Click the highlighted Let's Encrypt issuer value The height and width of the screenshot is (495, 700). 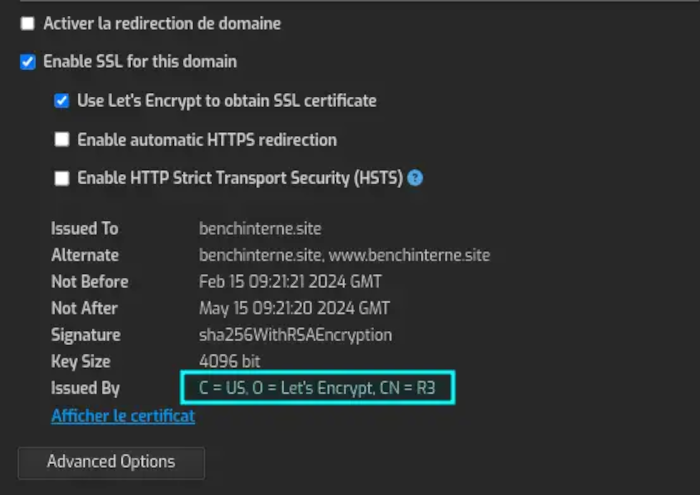(x=317, y=388)
